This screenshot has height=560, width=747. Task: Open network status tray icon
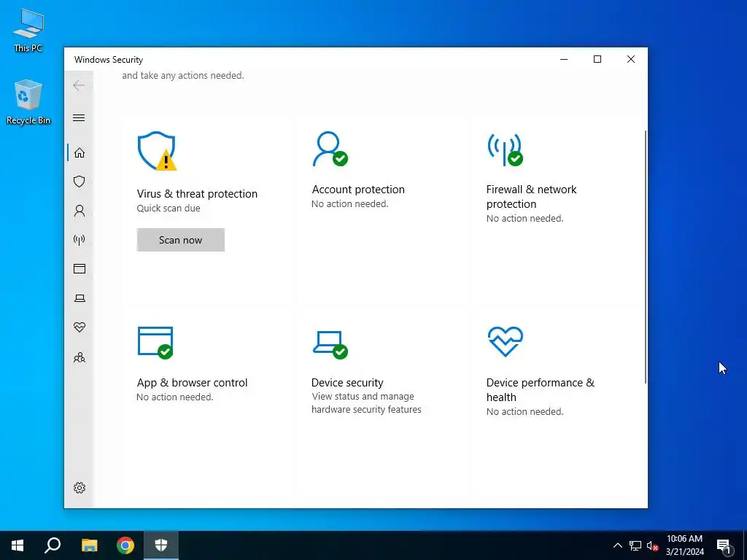pos(635,545)
